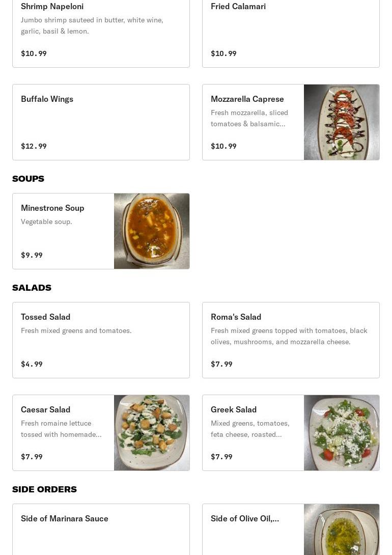
Task: Click Side of Olive Oil title
Action: (x=245, y=518)
